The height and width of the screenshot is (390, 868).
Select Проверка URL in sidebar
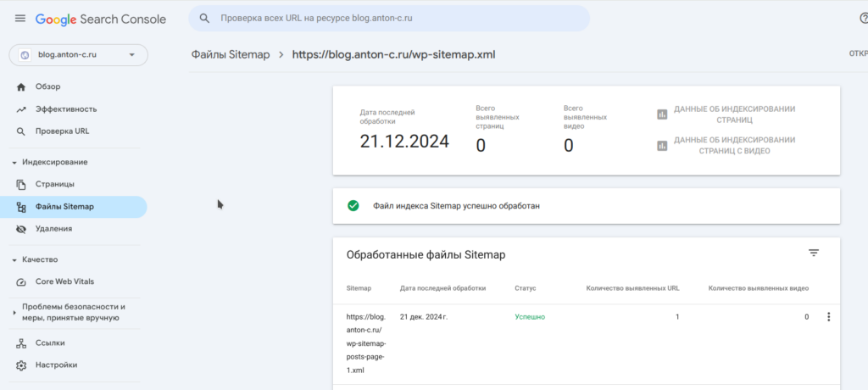click(62, 131)
